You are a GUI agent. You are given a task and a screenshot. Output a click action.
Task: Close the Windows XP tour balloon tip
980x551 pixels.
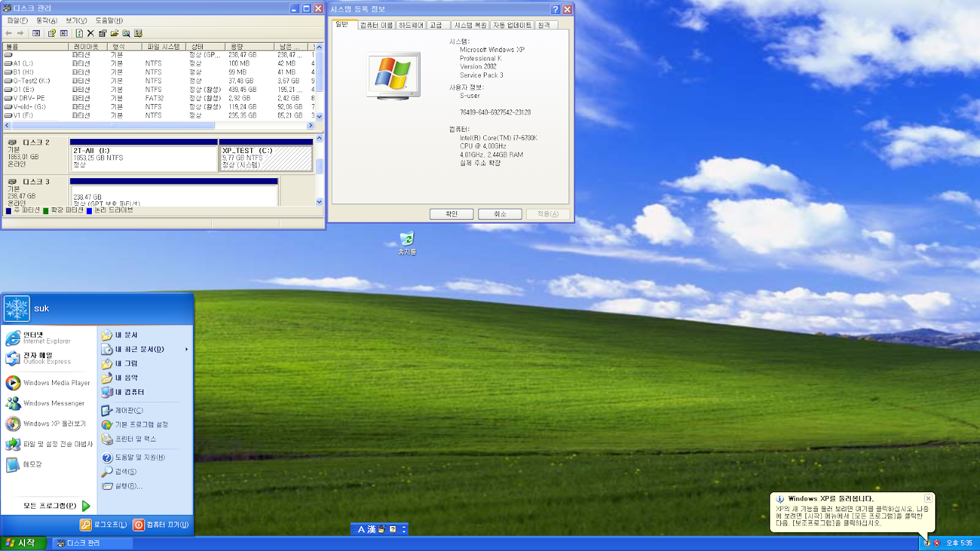click(928, 498)
